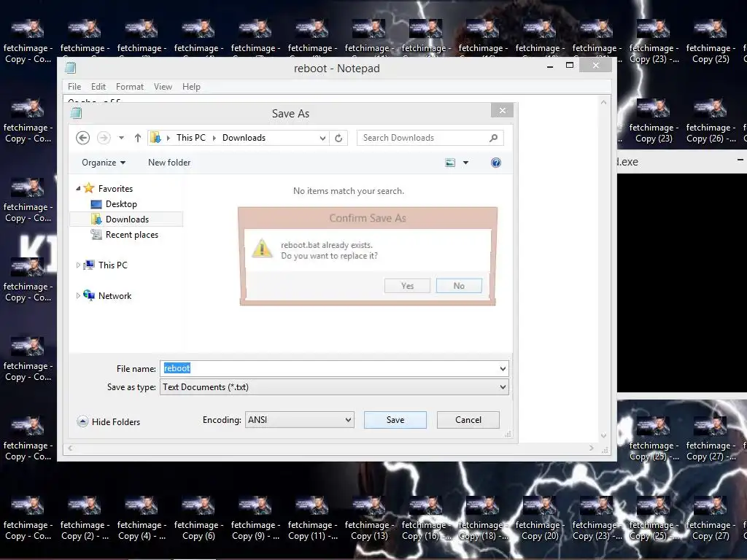Open Notepad View menu
Screen dimensions: 747x560
pyautogui.click(x=163, y=87)
